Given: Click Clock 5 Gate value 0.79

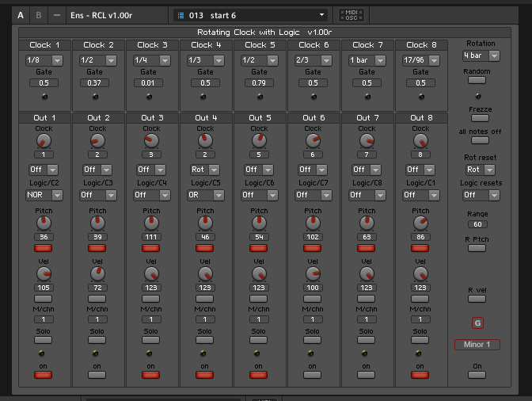Looking at the screenshot, I should pyautogui.click(x=259, y=83).
